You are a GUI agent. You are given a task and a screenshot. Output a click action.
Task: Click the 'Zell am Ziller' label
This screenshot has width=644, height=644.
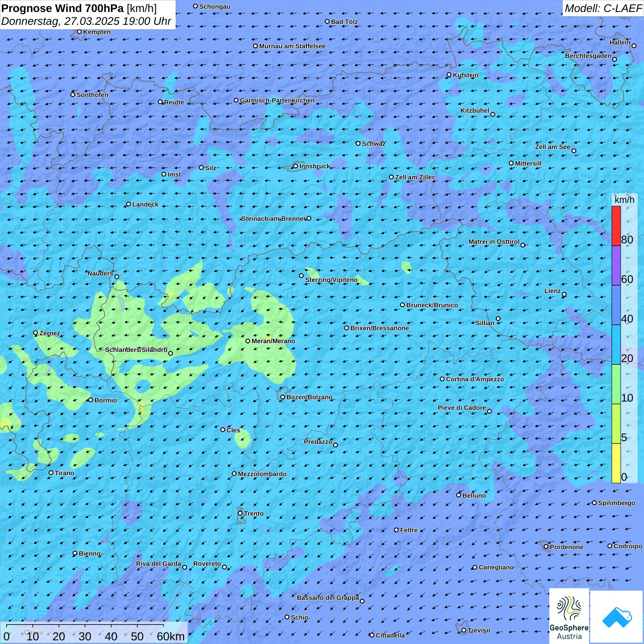pyautogui.click(x=414, y=177)
